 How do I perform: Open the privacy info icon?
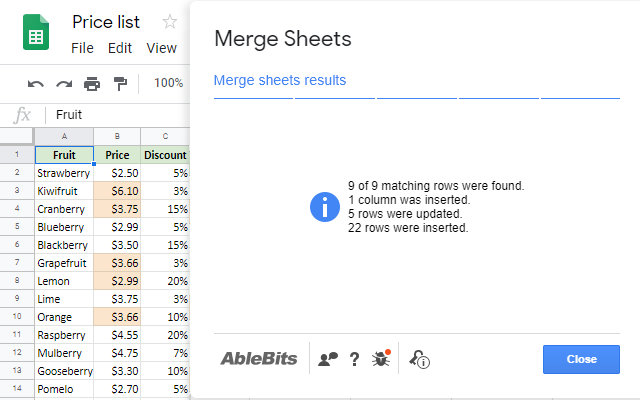tap(420, 359)
